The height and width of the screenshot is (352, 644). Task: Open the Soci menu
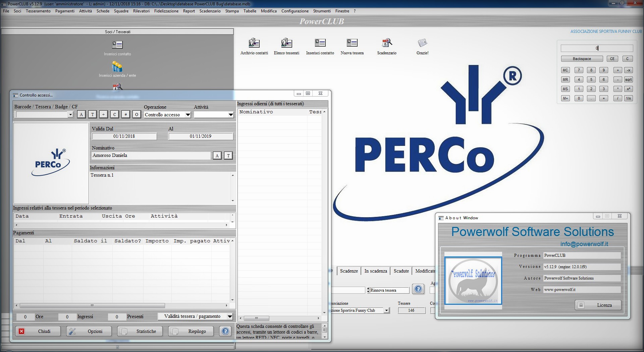pos(17,11)
